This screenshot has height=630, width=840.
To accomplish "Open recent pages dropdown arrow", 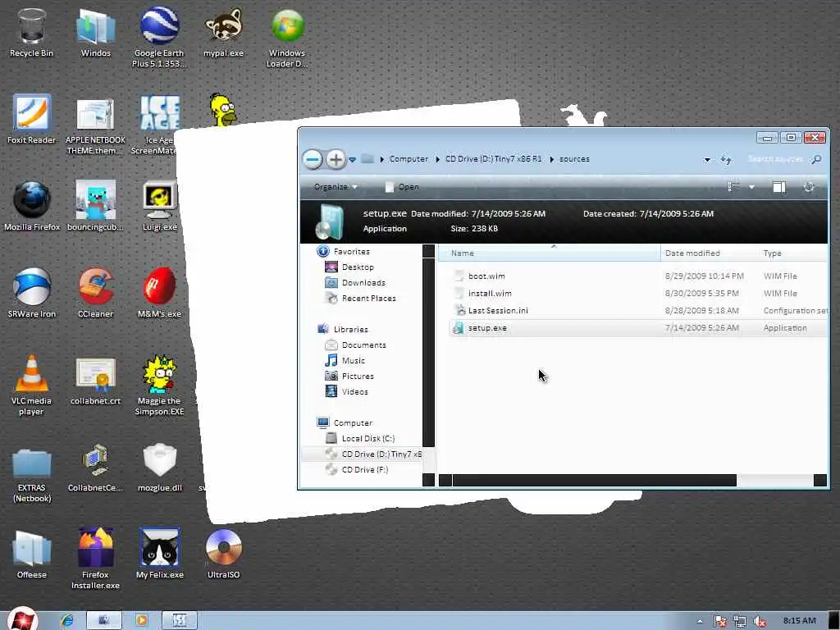I will tap(352, 160).
